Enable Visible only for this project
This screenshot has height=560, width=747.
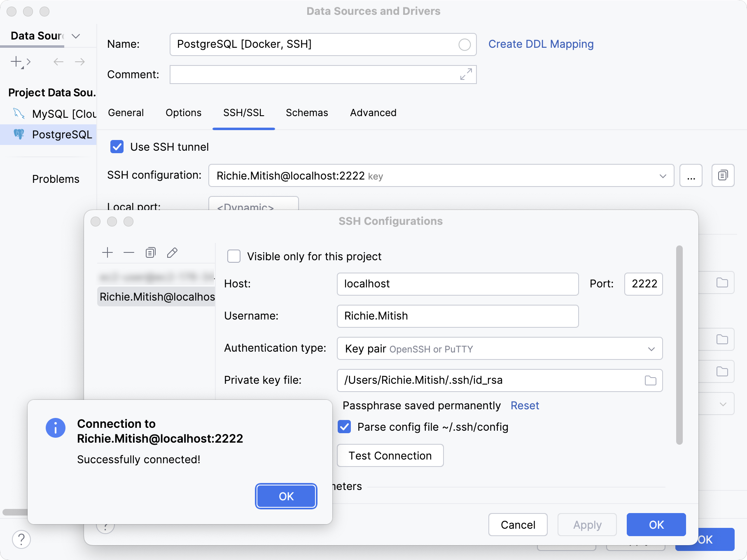233,256
